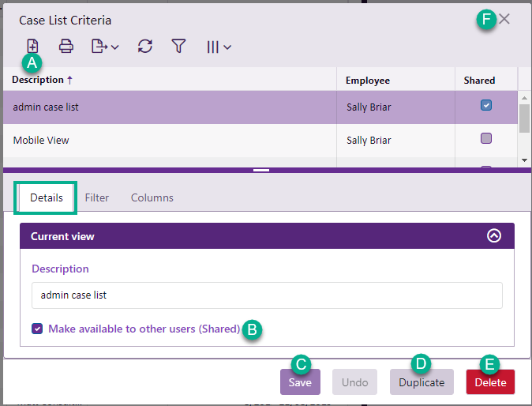
Task: Open the column chooser dropdown
Action: [219, 47]
